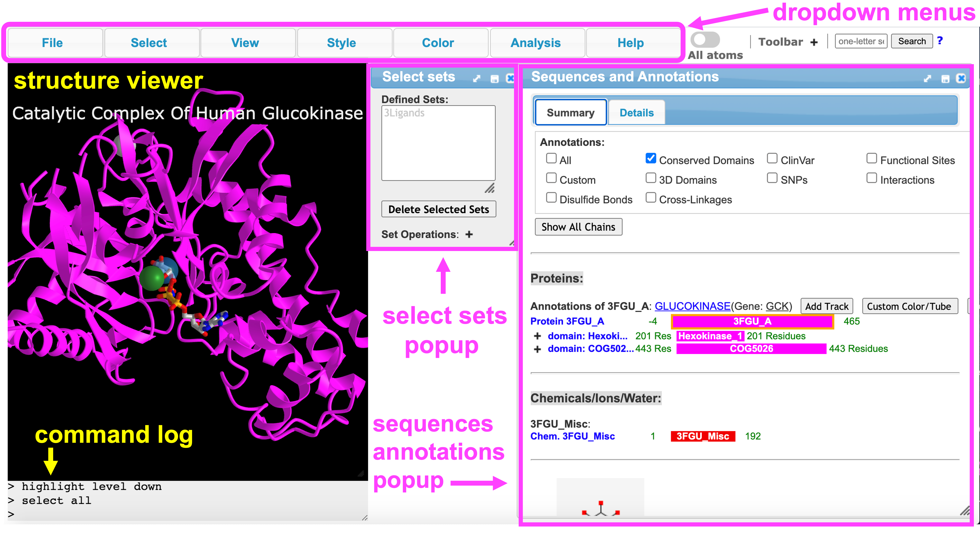Expand the Hexoki domain row

click(x=537, y=336)
